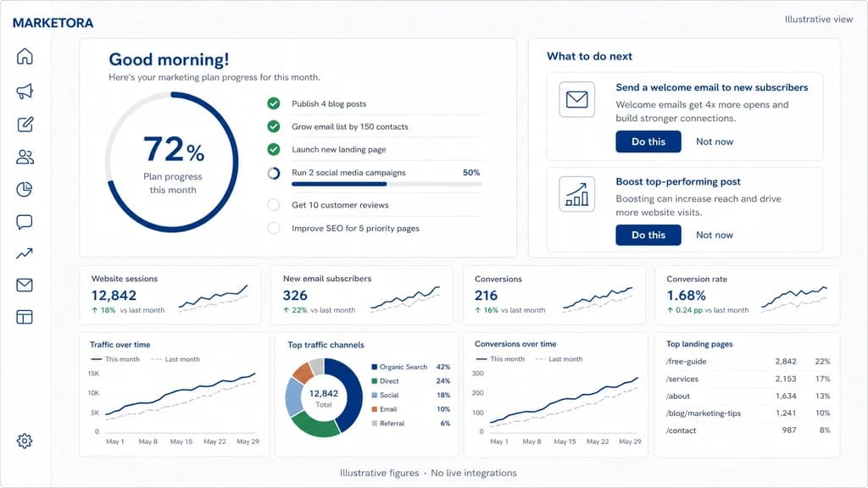Click the 72% plan progress ring
The height and width of the screenshot is (488, 868).
(172, 162)
